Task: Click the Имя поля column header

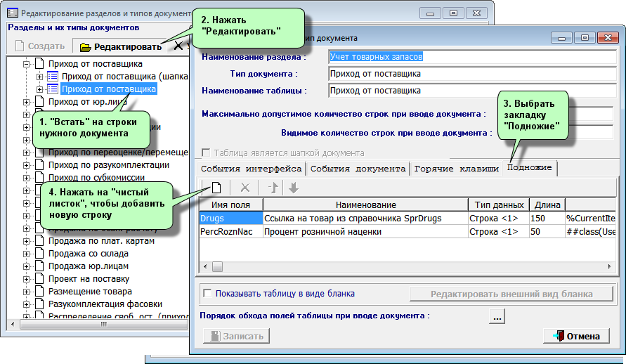Action: pos(230,204)
